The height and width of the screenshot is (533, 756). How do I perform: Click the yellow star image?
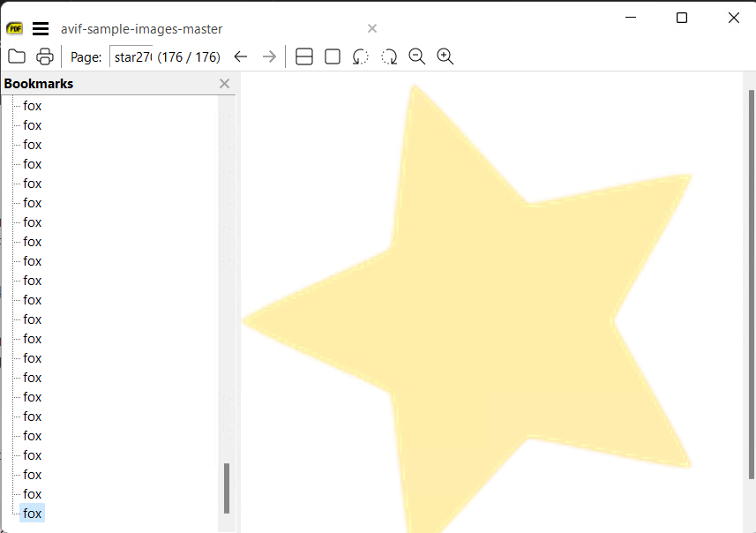click(467, 309)
